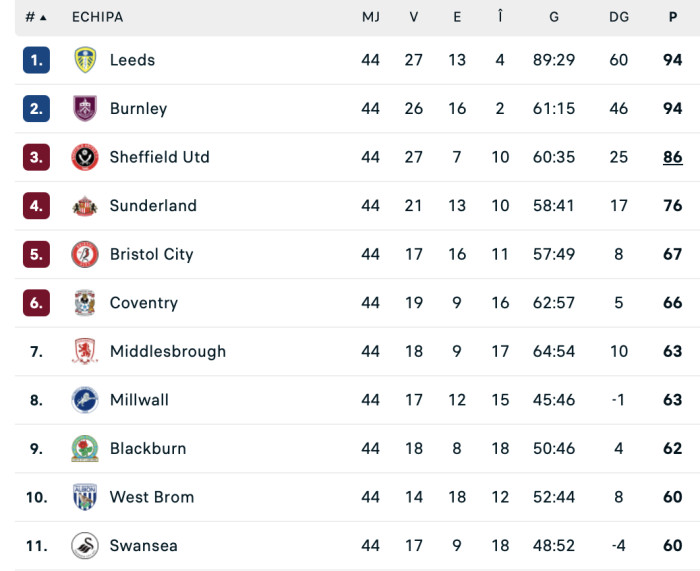Screen dimensions: 700x571
Task: Click the MJ column header
Action: tap(371, 17)
